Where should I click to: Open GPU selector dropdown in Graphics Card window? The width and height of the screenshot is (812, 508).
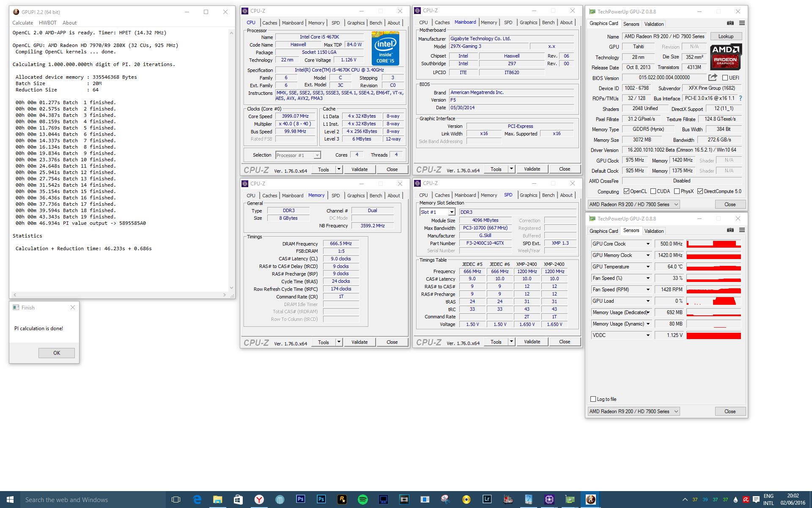click(x=633, y=204)
